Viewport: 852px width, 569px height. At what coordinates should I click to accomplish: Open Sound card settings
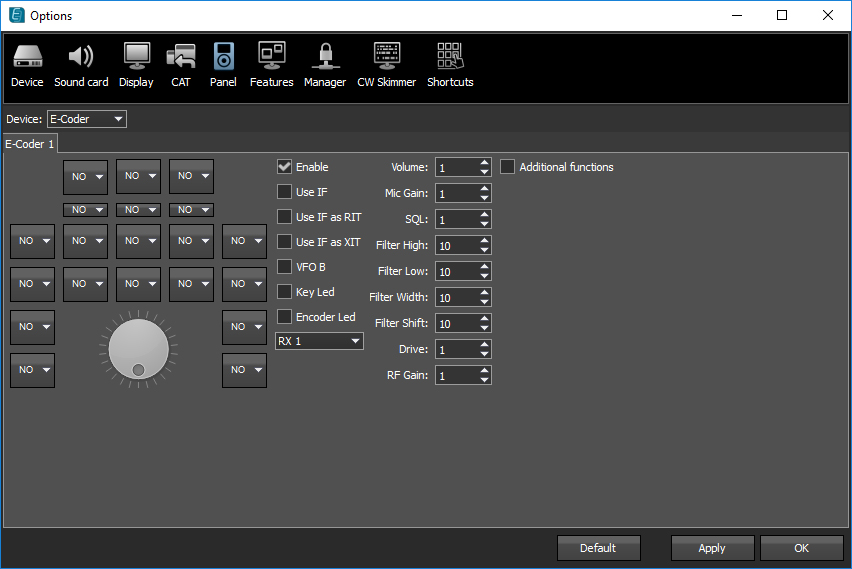coord(81,65)
